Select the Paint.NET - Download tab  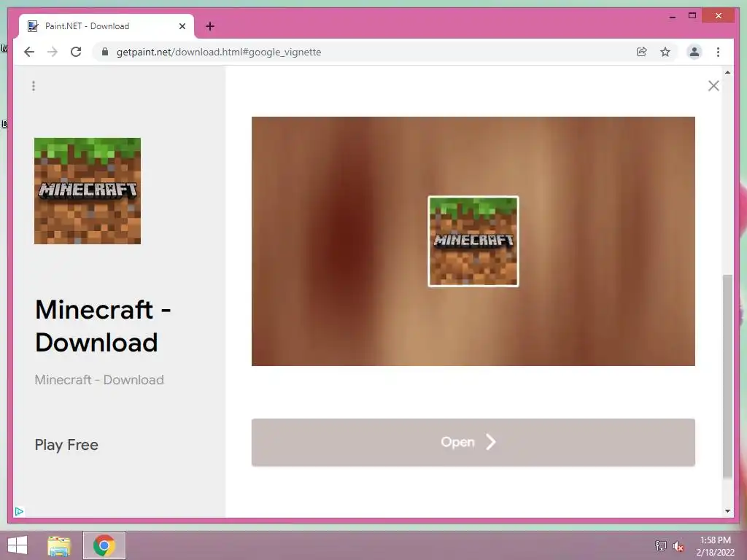tap(107, 26)
